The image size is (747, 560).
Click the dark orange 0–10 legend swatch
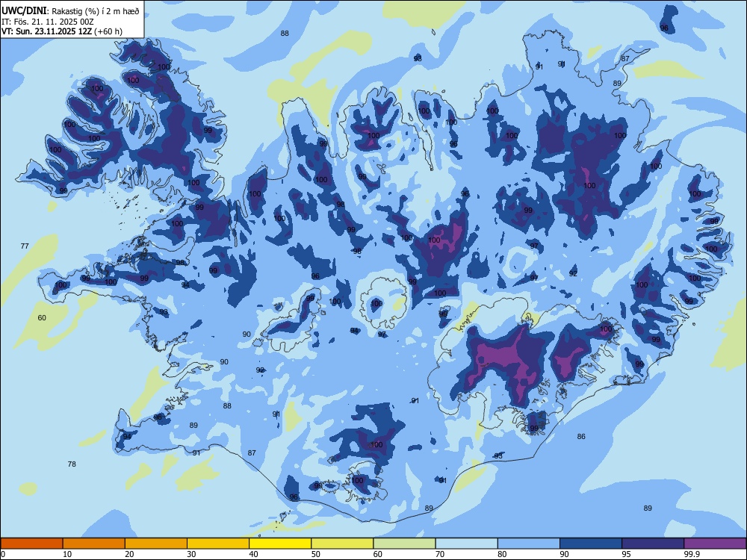tap(31, 544)
